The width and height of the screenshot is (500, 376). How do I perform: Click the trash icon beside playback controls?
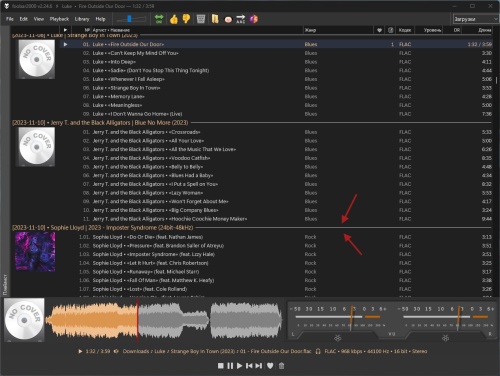point(281,366)
